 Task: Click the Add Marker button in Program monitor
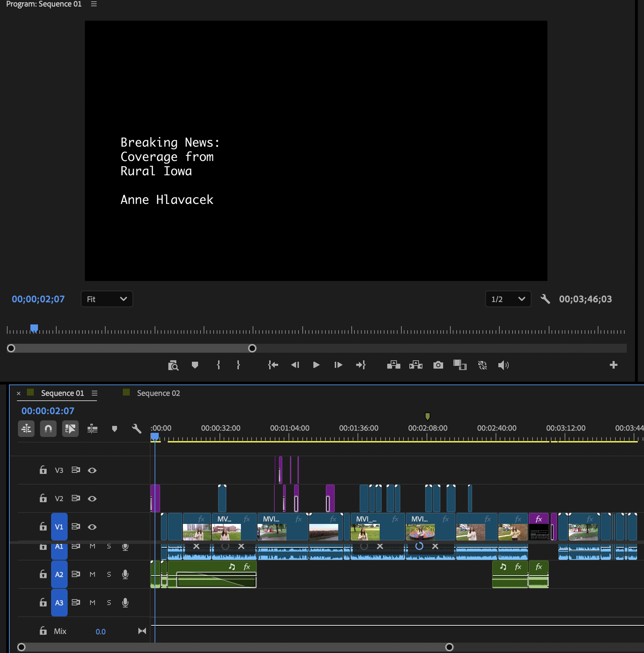click(x=195, y=365)
